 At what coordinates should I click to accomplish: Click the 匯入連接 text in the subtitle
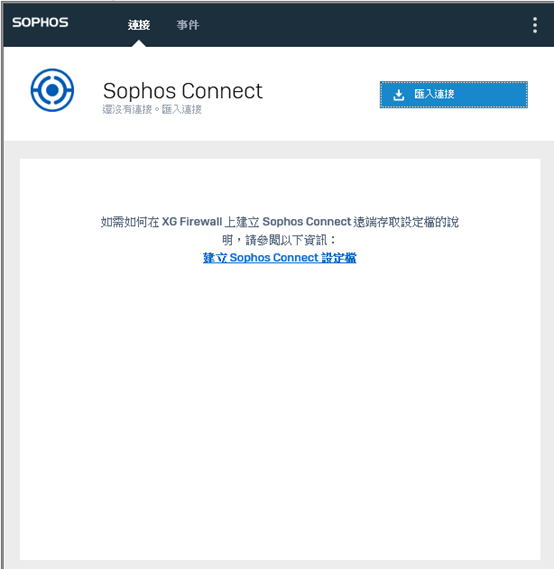(181, 109)
